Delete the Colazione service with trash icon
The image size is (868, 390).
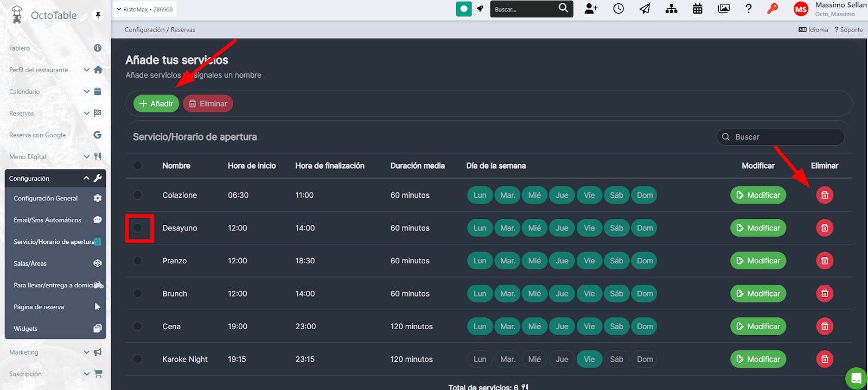825,195
